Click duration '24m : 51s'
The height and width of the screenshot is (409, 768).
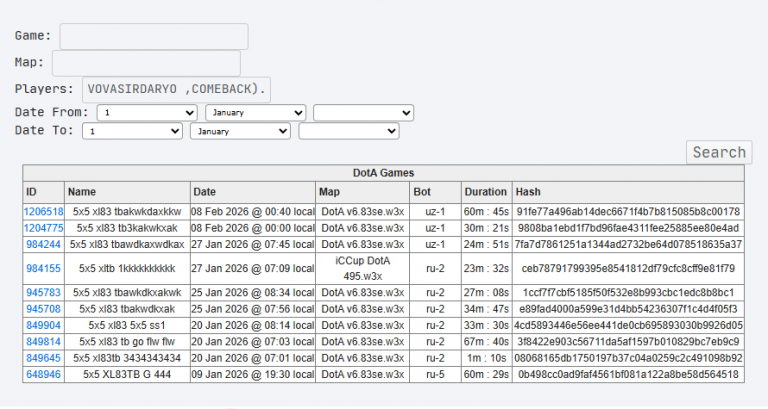(x=486, y=244)
